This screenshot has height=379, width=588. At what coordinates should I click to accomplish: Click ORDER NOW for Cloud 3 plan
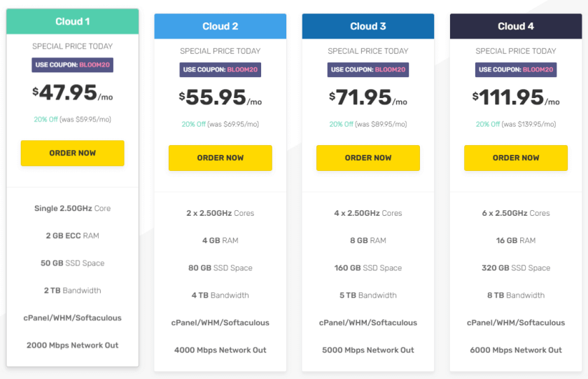[x=368, y=158]
